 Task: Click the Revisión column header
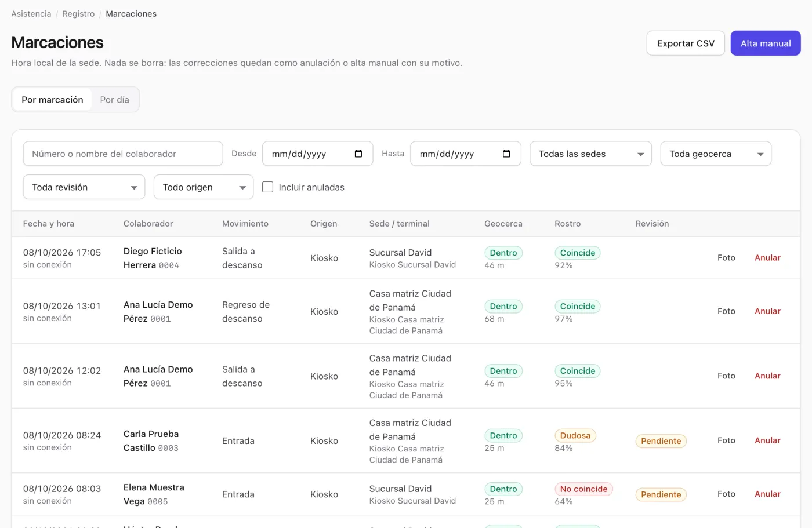[x=652, y=224]
